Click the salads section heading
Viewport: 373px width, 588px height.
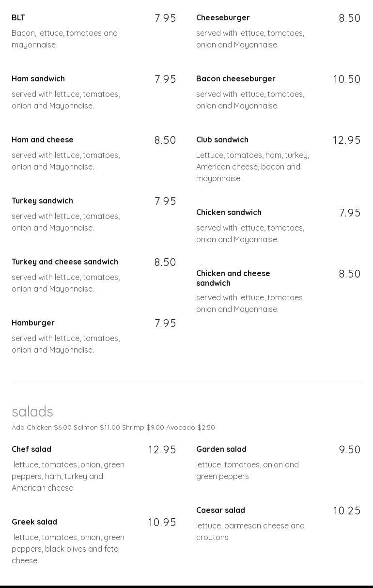(x=32, y=412)
